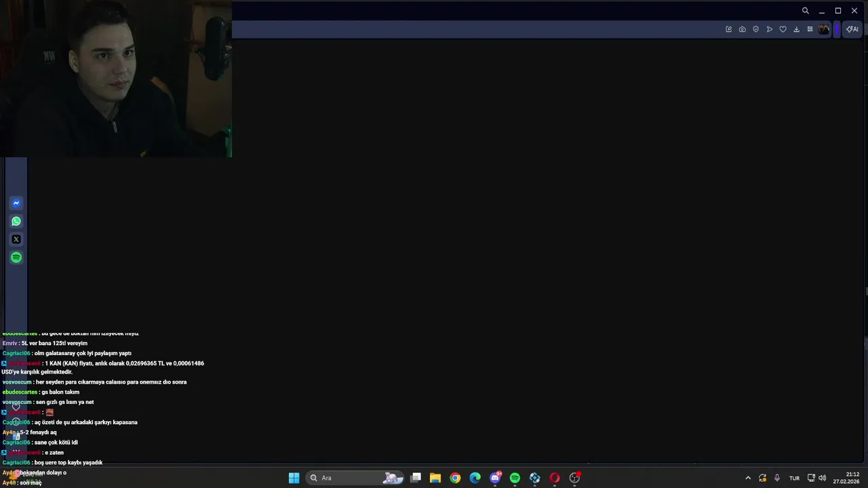Click the purple bar next to avatar
Viewport: 868px width, 488px height.
[837, 29]
